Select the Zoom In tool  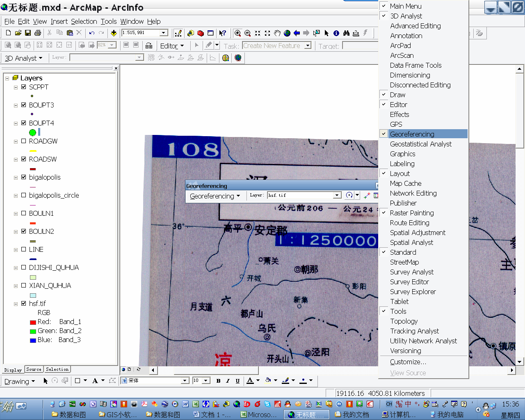237,33
